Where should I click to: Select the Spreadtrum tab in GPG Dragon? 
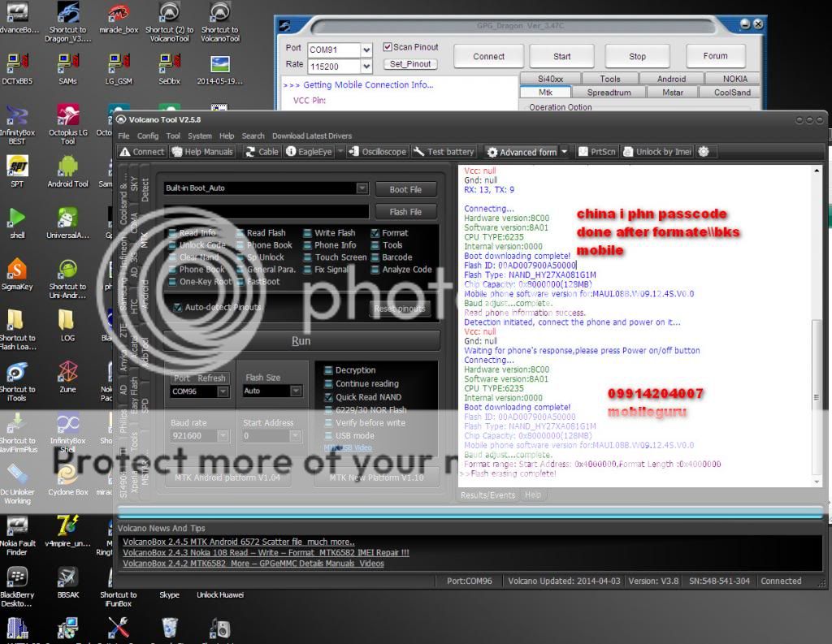click(609, 93)
